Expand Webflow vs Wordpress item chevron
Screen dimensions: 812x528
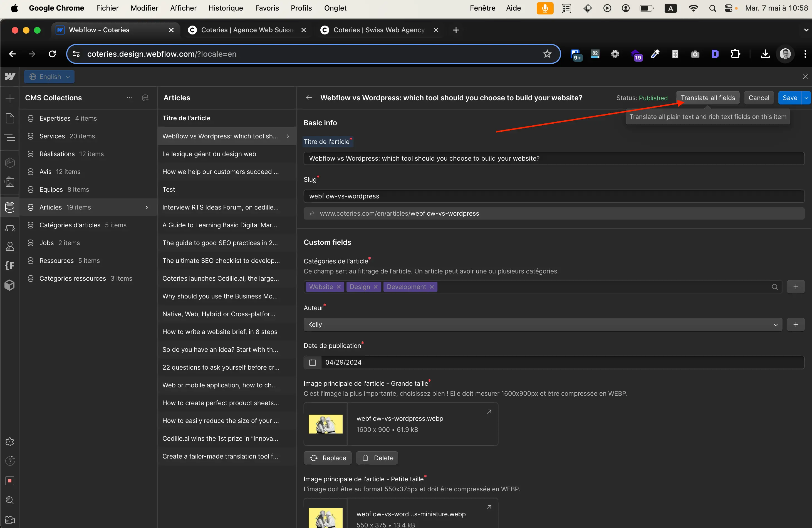tap(288, 136)
